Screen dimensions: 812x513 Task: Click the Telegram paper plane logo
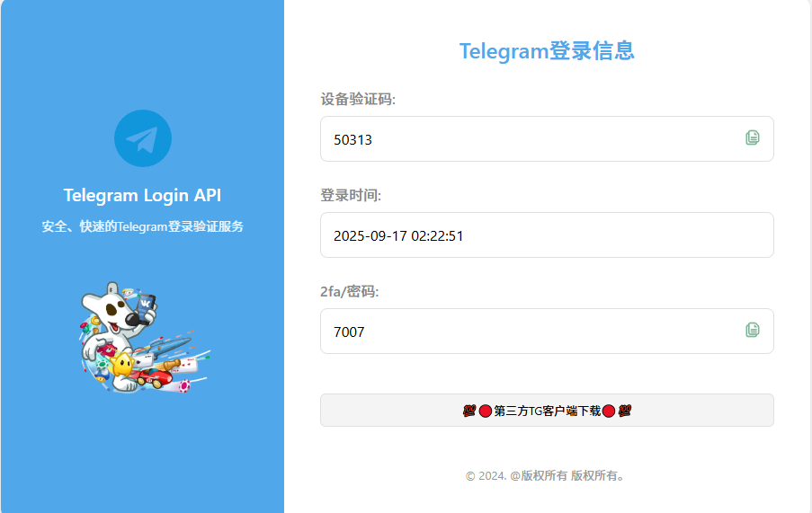click(x=143, y=138)
